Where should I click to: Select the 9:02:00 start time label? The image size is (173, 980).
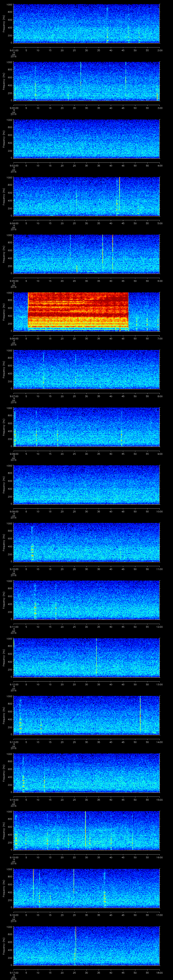[x=14, y=108]
